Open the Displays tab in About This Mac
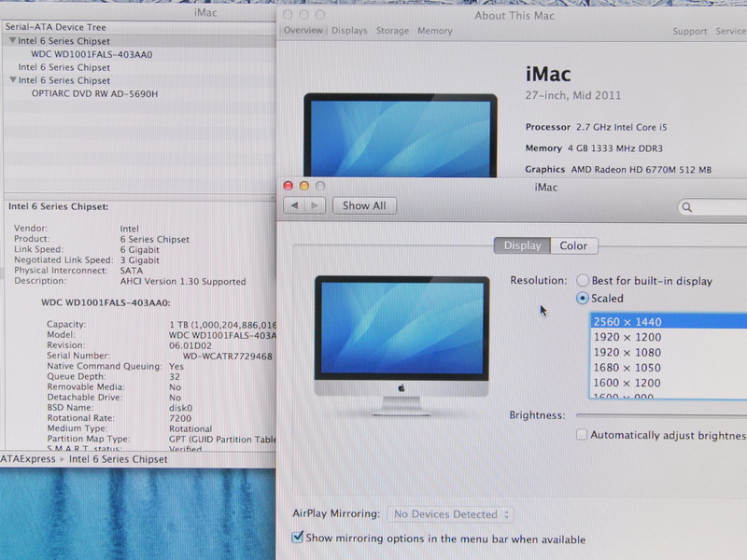The height and width of the screenshot is (560, 747). (349, 31)
